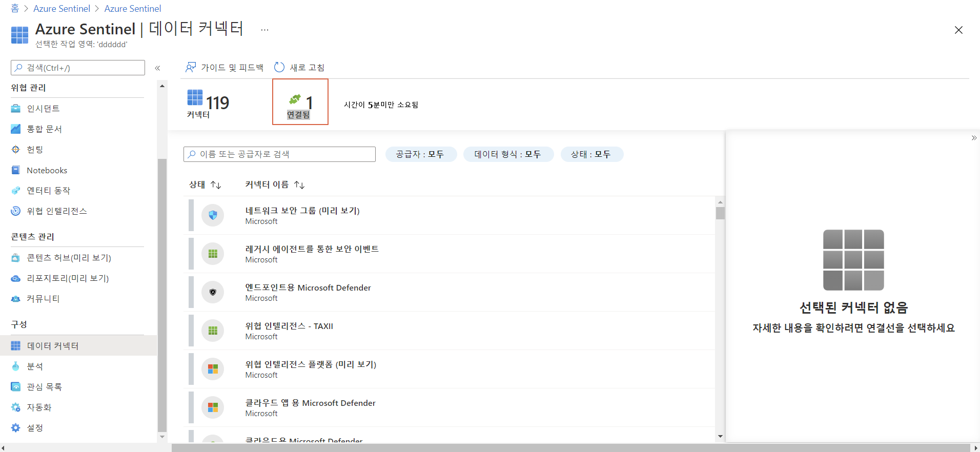Click the 관심 목록 icon
Screen dimensions: 980x452
tap(16, 387)
